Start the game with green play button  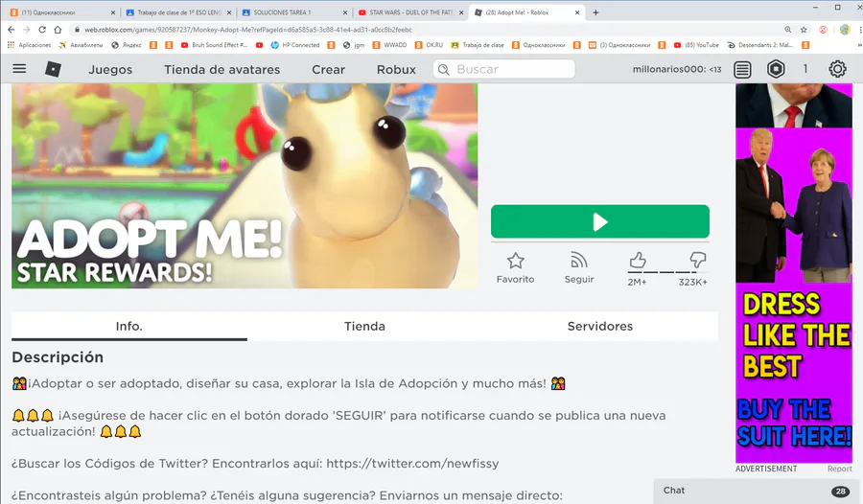pyautogui.click(x=600, y=221)
